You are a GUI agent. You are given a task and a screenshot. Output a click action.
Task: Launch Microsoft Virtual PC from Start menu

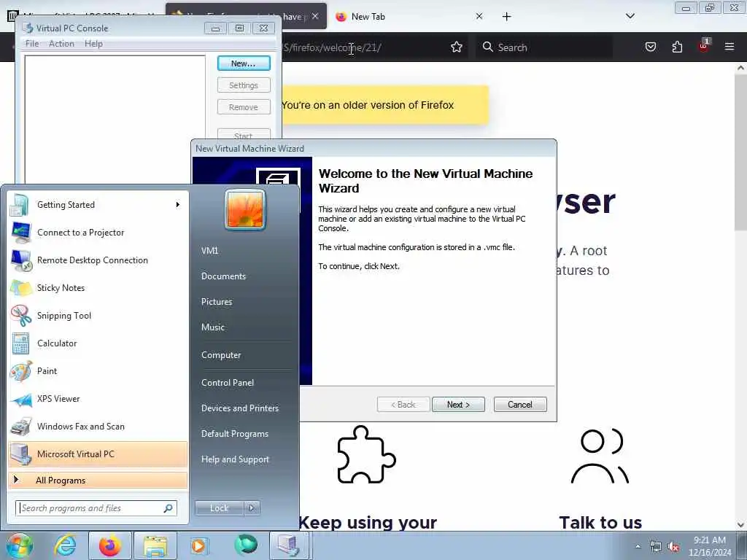[x=98, y=454]
